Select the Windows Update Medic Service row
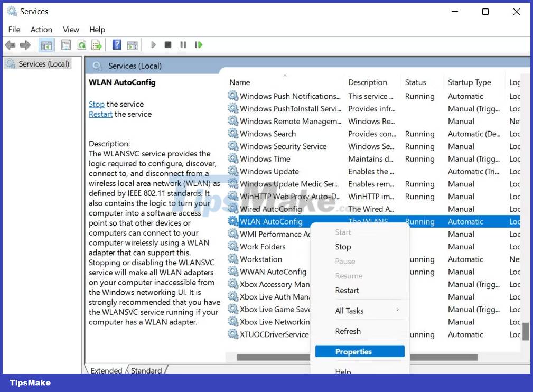533x392 pixels. tap(373, 184)
